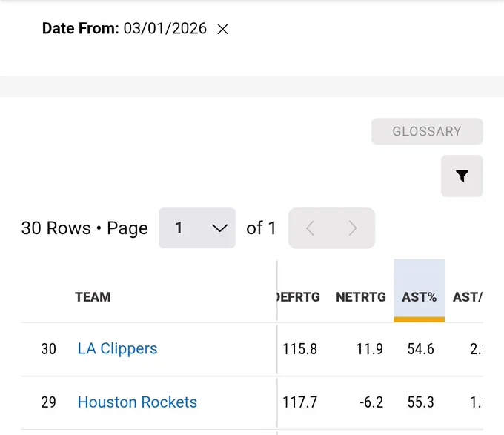Viewport: 504px width, 435px height.
Task: Remove the Date From filter
Action: pos(222,29)
